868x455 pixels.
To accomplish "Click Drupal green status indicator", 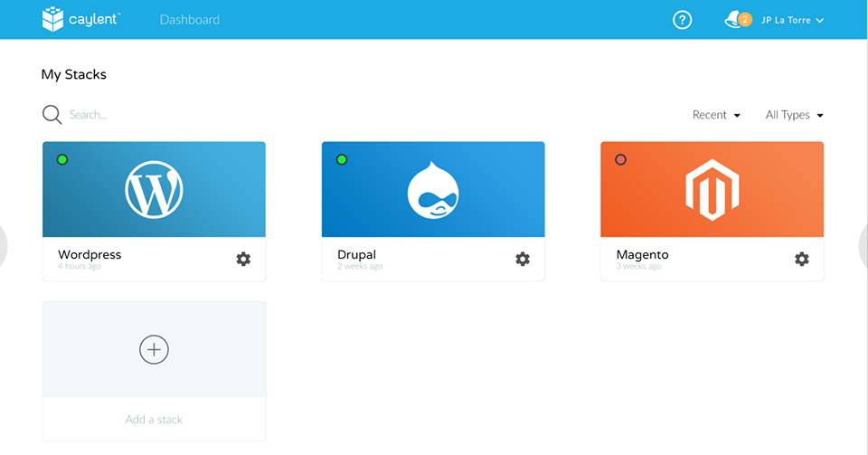I will [342, 159].
